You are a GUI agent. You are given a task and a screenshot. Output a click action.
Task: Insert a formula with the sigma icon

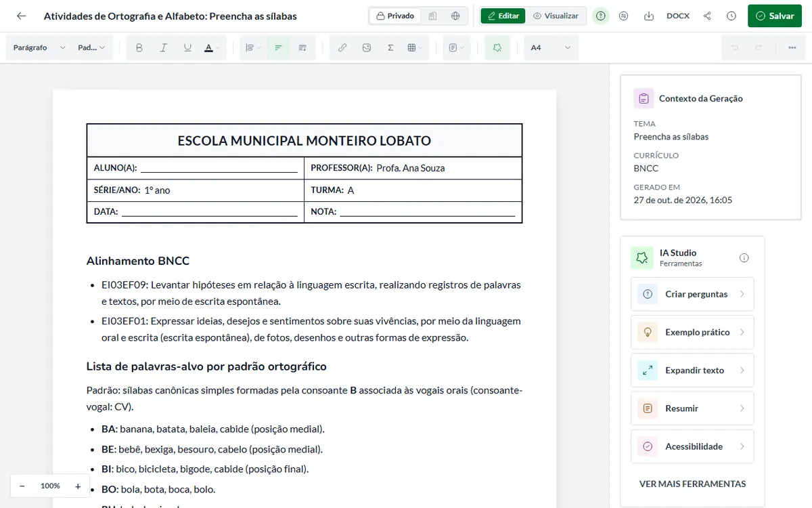[x=390, y=47]
